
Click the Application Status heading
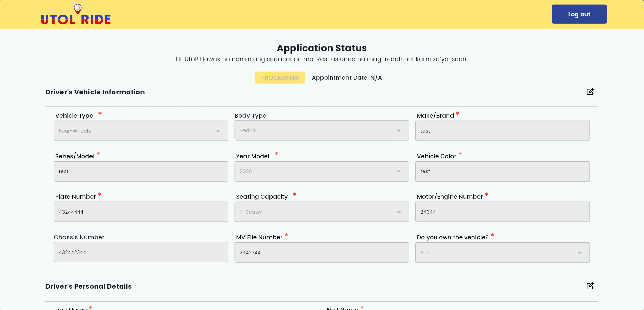click(x=321, y=48)
